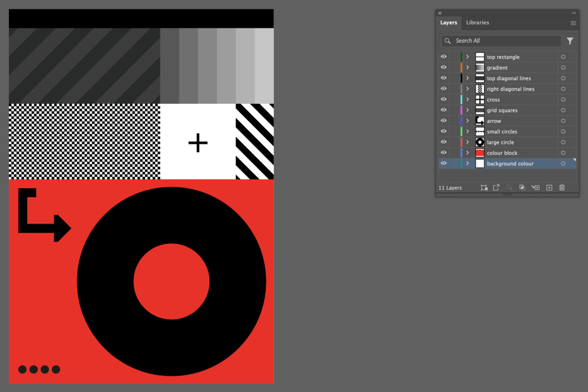
Task: Click the Create New Sublayer icon
Action: click(536, 188)
